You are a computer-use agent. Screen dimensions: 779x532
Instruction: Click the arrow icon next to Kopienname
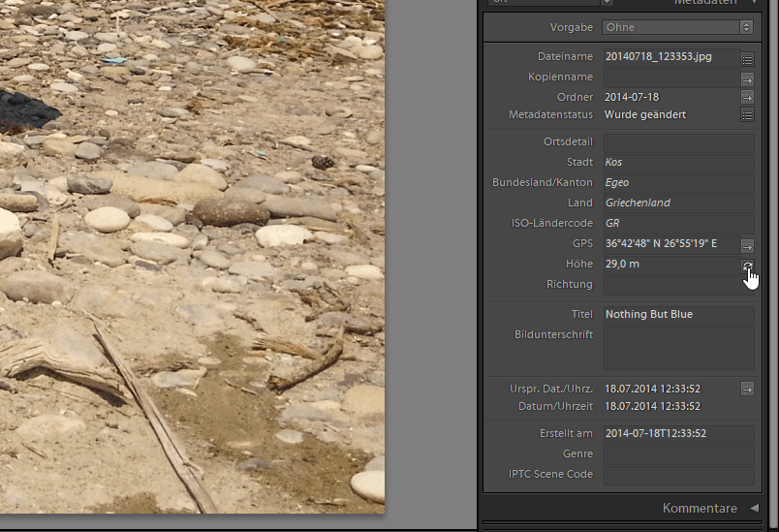747,78
